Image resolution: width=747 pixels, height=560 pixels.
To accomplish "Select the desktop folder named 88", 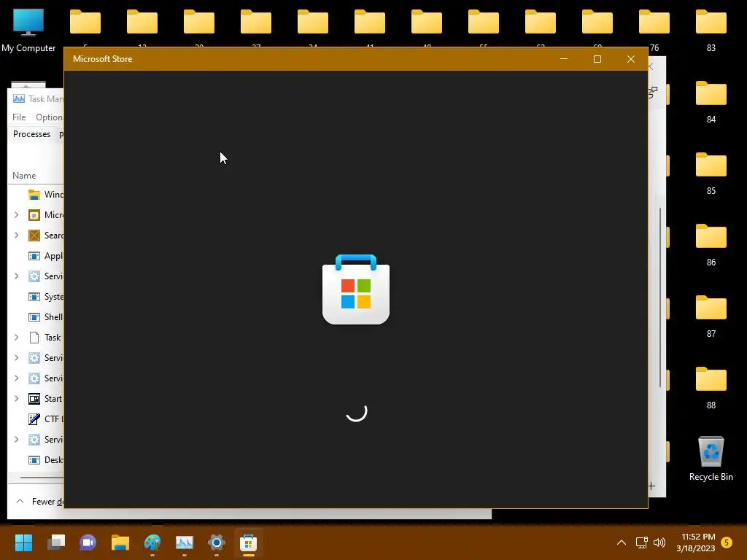I will coord(711,388).
